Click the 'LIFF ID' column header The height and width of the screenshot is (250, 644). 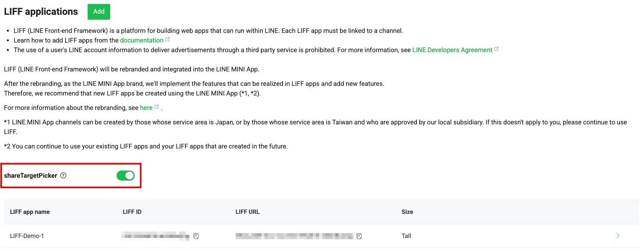coord(132,212)
